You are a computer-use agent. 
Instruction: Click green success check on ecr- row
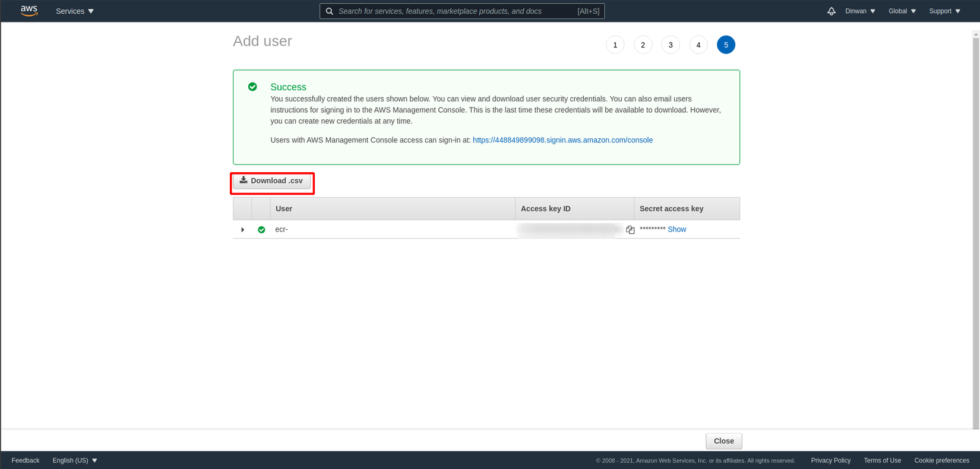(x=261, y=230)
